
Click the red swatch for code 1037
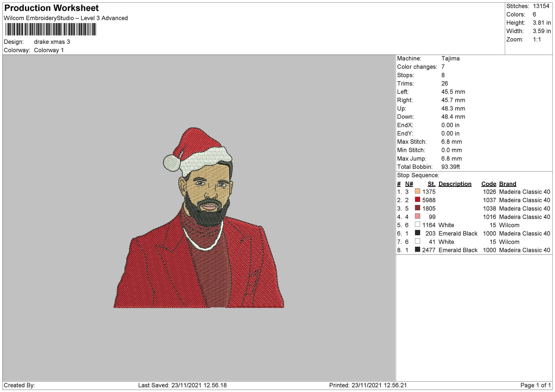[418, 200]
